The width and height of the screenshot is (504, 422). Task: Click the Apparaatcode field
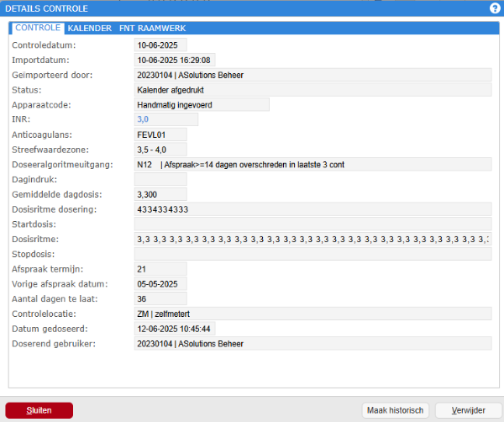point(202,105)
